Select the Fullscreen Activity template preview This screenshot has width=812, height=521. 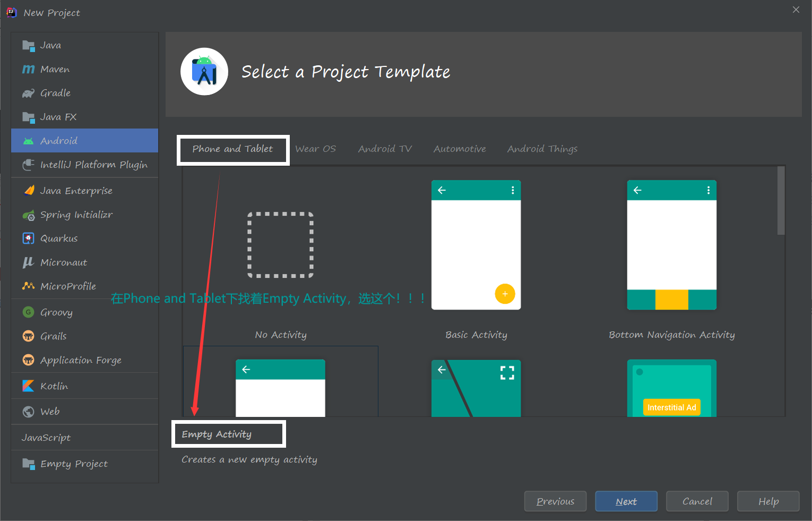476,388
